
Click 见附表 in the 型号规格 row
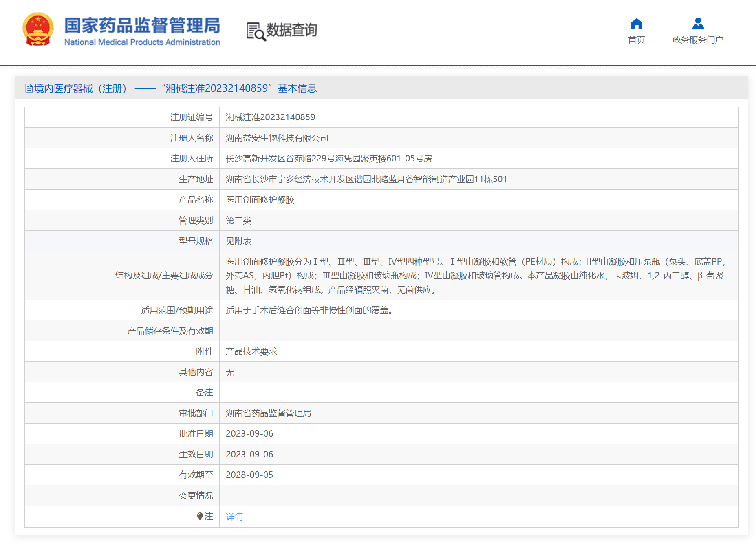[x=238, y=241]
